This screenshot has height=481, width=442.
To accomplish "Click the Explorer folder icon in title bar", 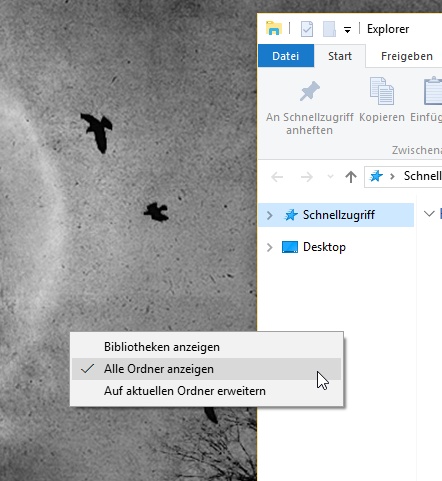I will pyautogui.click(x=274, y=29).
